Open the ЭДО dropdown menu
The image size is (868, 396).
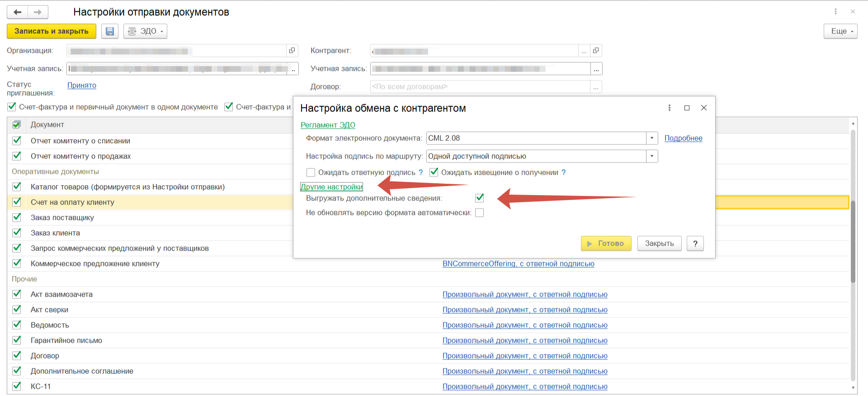(x=145, y=31)
